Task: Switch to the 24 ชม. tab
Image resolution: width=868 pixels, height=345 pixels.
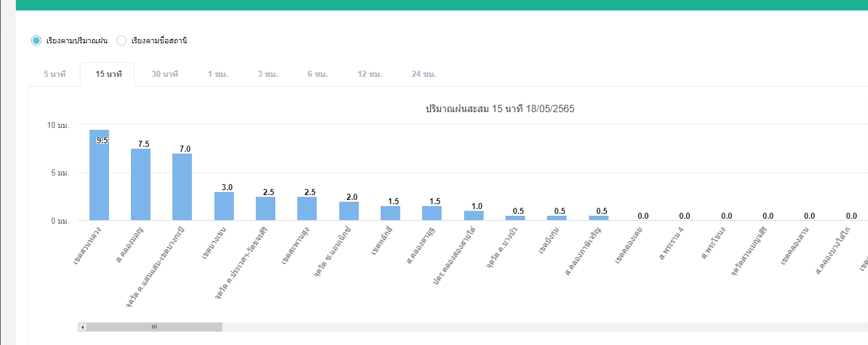Action: (x=424, y=74)
